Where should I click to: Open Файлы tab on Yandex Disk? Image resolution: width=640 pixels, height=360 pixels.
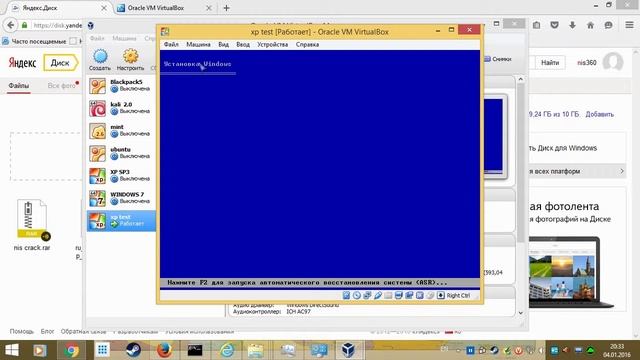point(19,86)
